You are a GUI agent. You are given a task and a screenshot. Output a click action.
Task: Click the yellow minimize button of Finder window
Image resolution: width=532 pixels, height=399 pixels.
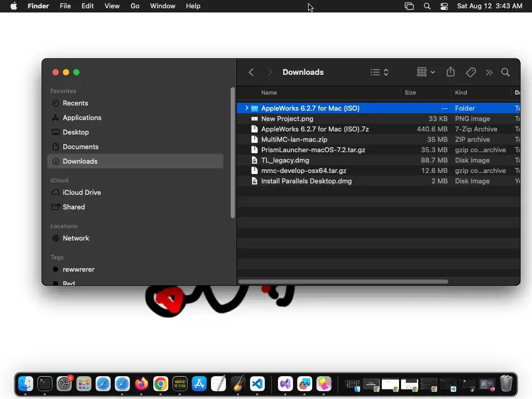[66, 72]
